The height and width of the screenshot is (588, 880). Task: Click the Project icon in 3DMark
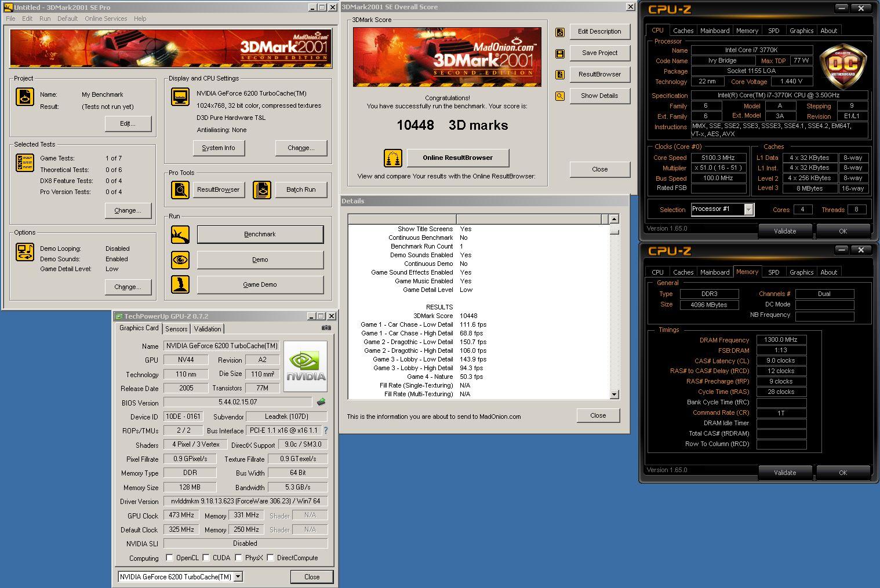(25, 97)
